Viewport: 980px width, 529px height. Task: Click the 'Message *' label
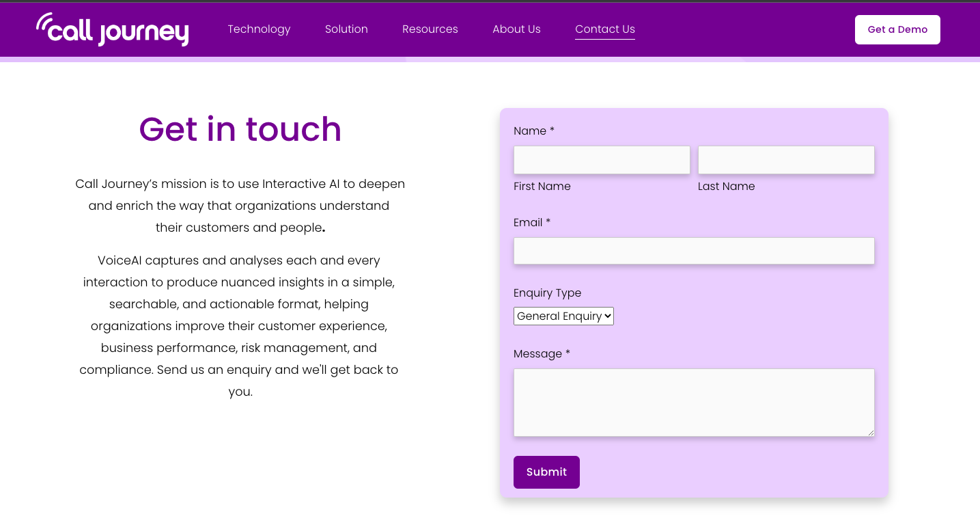pyautogui.click(x=542, y=353)
